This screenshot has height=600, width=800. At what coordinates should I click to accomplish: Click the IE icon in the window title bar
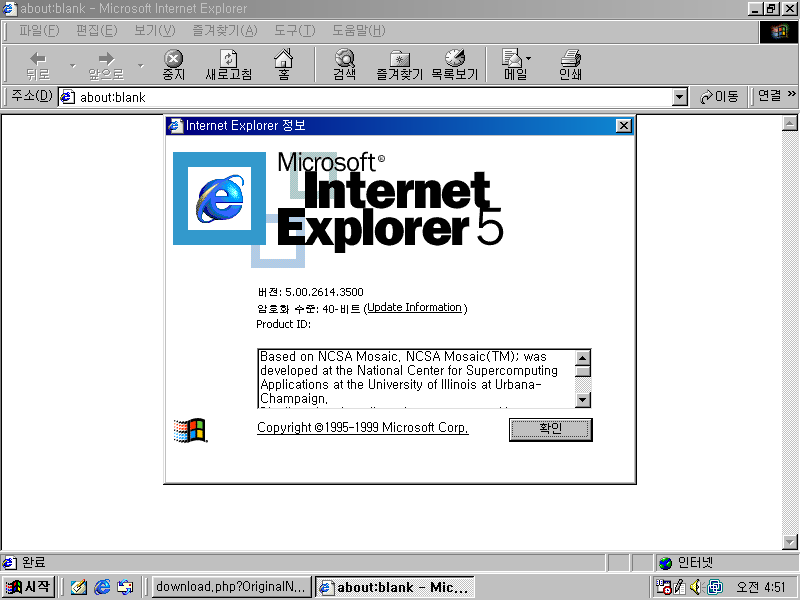click(x=10, y=9)
